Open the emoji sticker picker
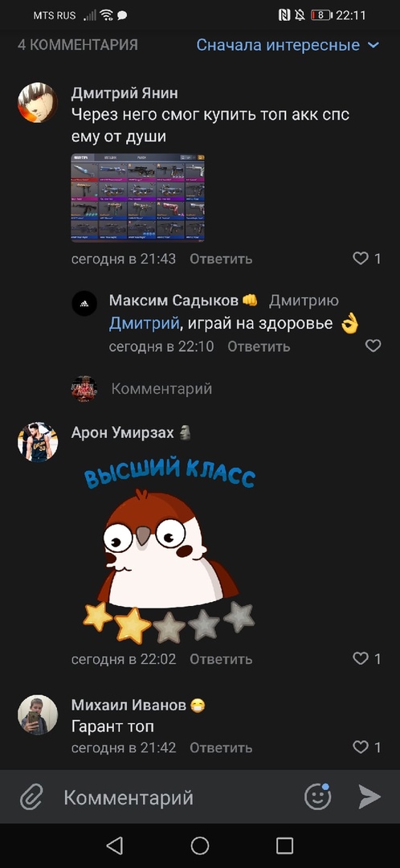The width and height of the screenshot is (400, 868). click(318, 796)
